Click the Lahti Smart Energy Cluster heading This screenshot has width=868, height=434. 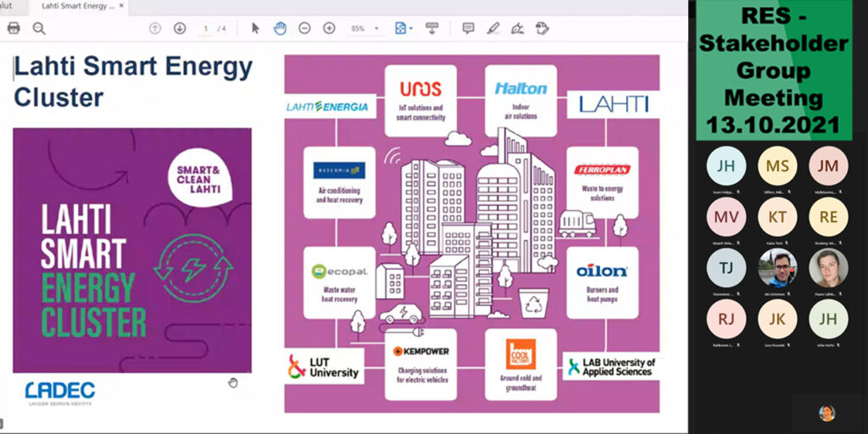tap(133, 82)
